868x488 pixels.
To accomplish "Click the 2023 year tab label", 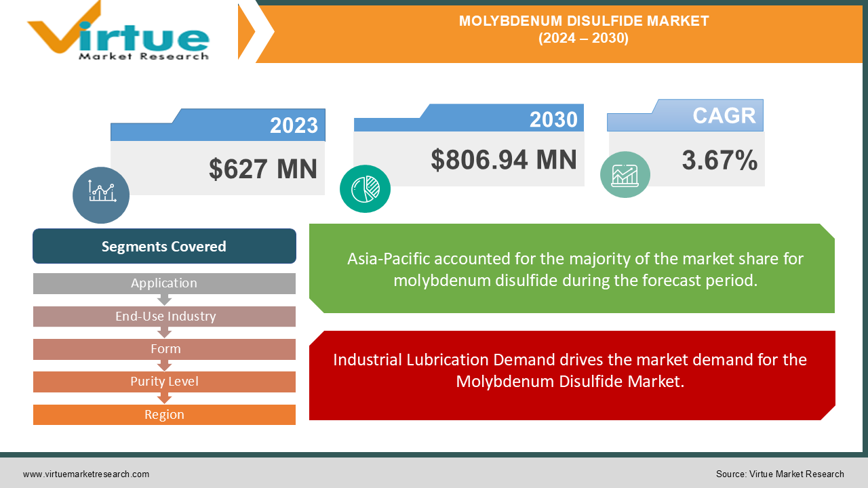I will pyautogui.click(x=294, y=125).
